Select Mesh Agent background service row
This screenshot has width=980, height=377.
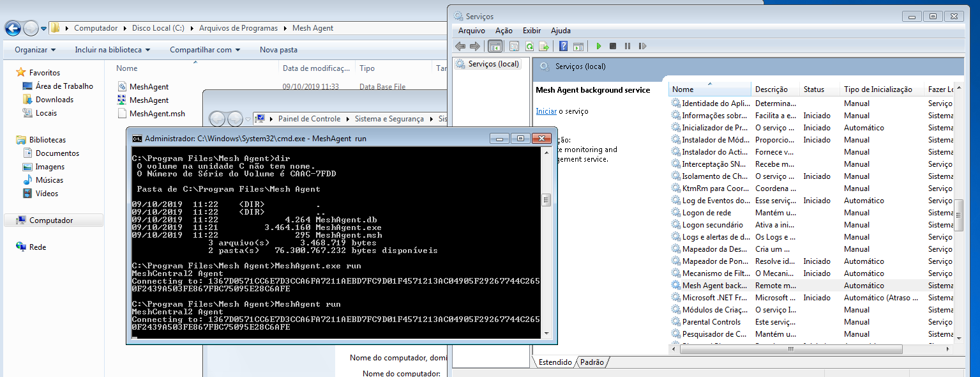[x=812, y=286]
